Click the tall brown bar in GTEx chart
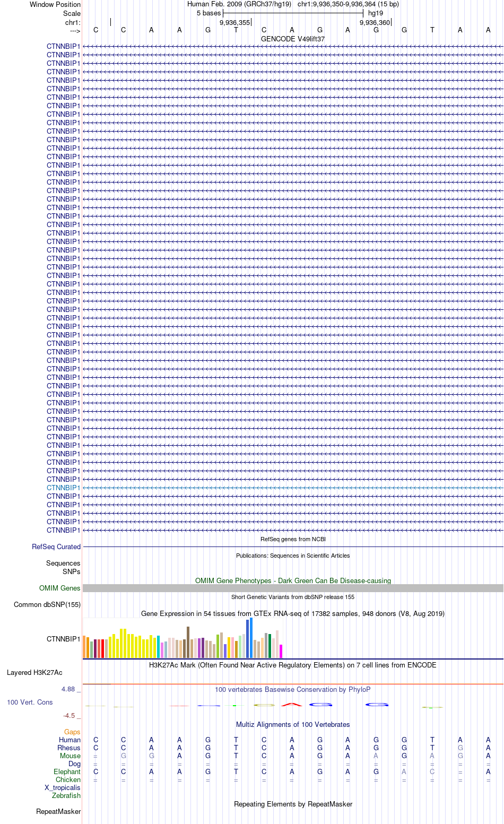 (188, 643)
